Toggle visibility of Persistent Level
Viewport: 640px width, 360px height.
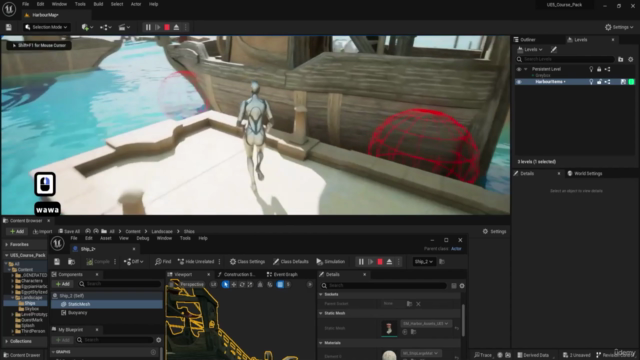pos(519,69)
